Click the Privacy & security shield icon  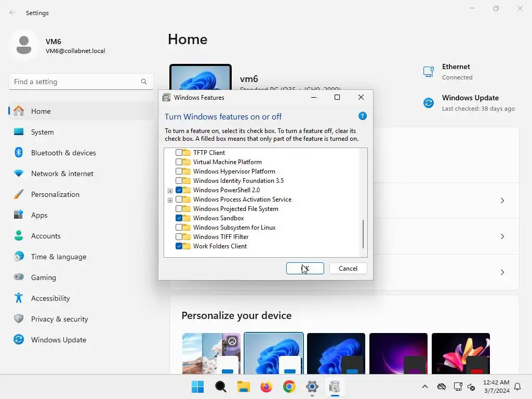[19, 318]
